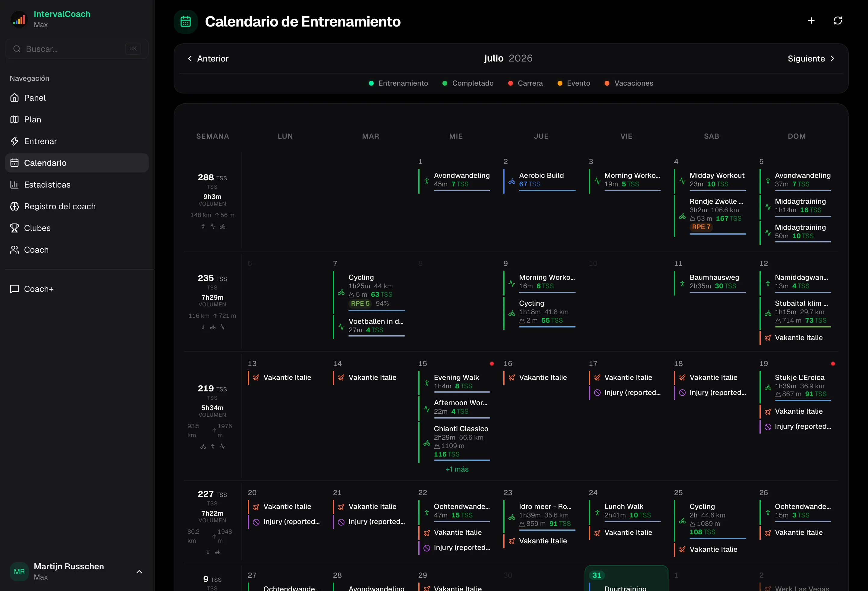Click the Clubes trophy icon
The image size is (868, 591).
click(14, 228)
